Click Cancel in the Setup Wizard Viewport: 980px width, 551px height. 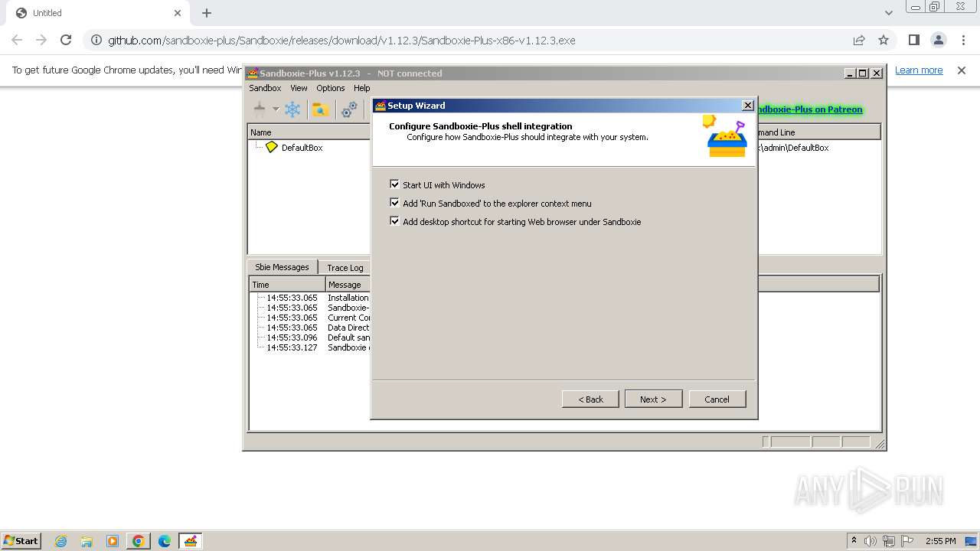[717, 399]
